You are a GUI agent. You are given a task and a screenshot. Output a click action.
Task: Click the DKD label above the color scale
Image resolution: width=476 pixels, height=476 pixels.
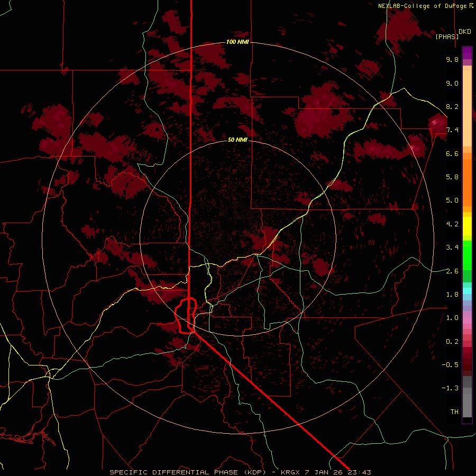[x=465, y=32]
